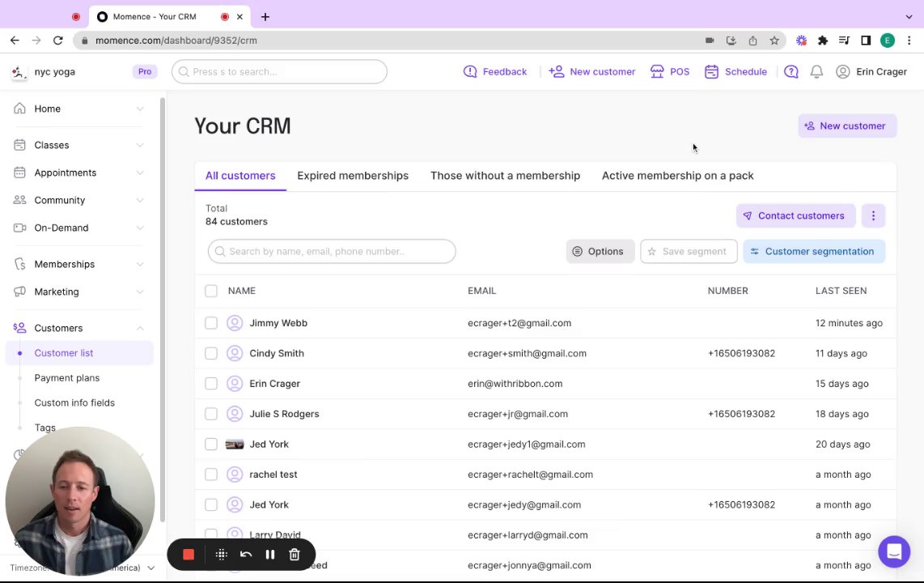Switch to Expired memberships tab
Image resolution: width=924 pixels, height=583 pixels.
point(353,176)
